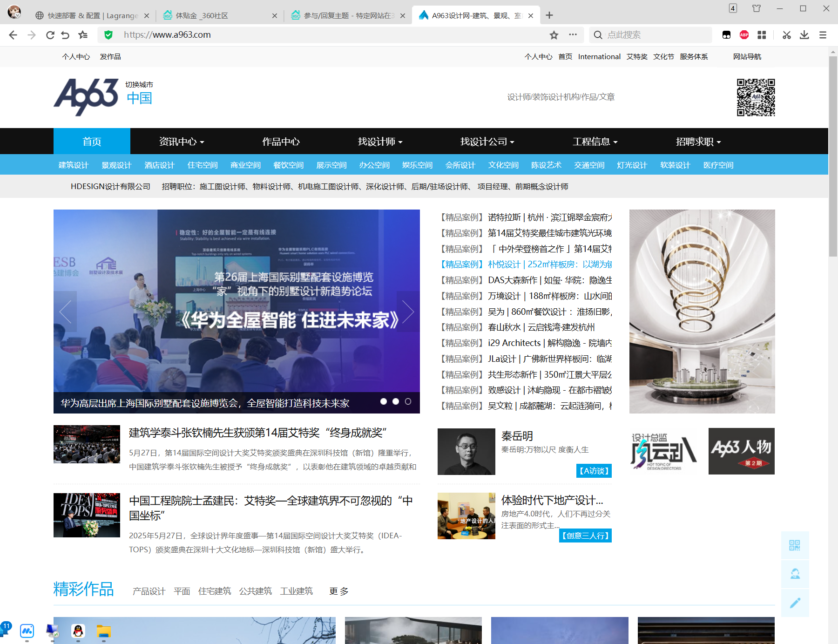Click 更多 next to 精彩作品

coord(338,591)
